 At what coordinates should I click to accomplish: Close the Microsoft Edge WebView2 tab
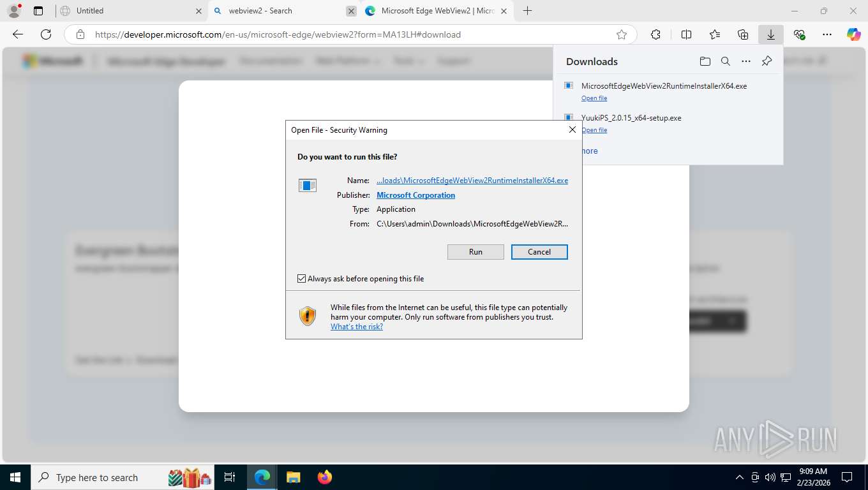click(x=504, y=11)
